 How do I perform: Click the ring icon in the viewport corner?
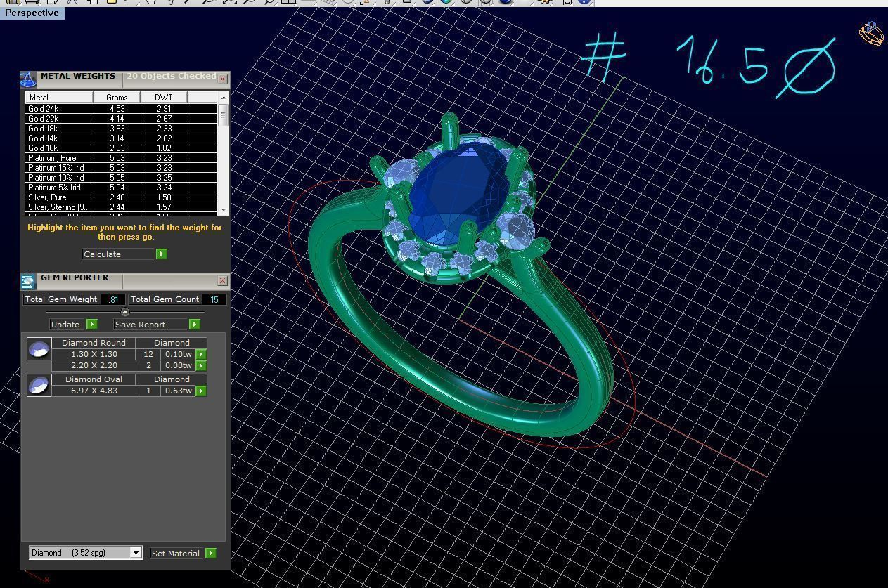tap(871, 33)
